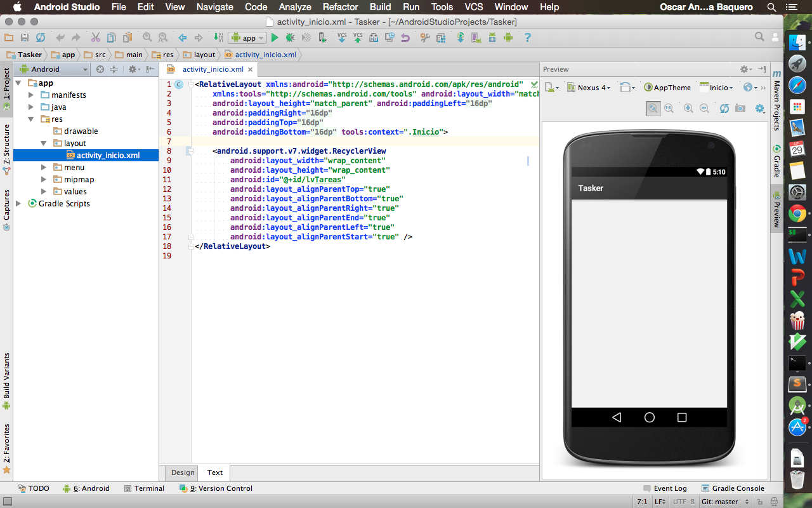Paste from the toolbar clipboard icon
This screenshot has height=508, width=812.
[127, 38]
